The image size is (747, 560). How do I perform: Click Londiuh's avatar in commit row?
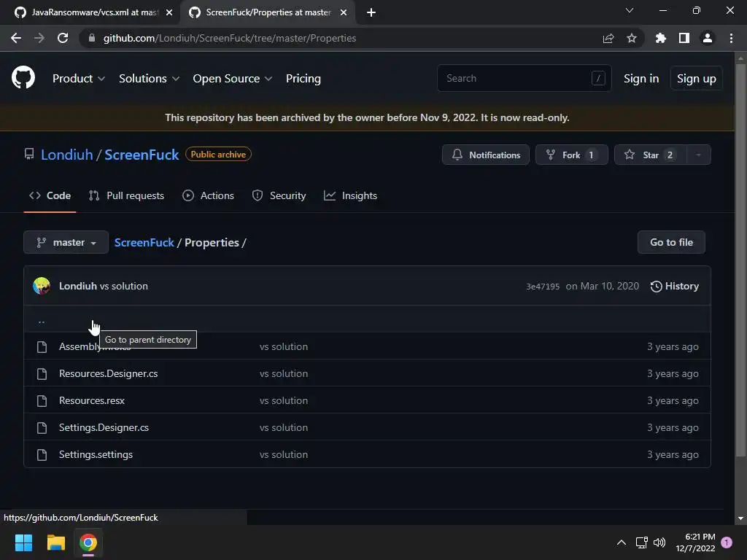coord(42,286)
